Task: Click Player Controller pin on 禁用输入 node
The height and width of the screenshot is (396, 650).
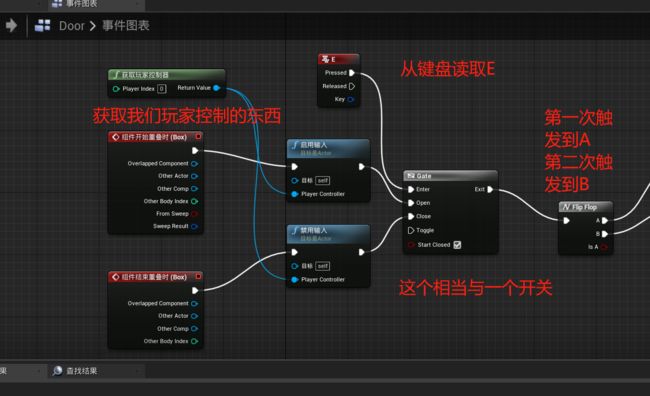Action: pos(295,279)
